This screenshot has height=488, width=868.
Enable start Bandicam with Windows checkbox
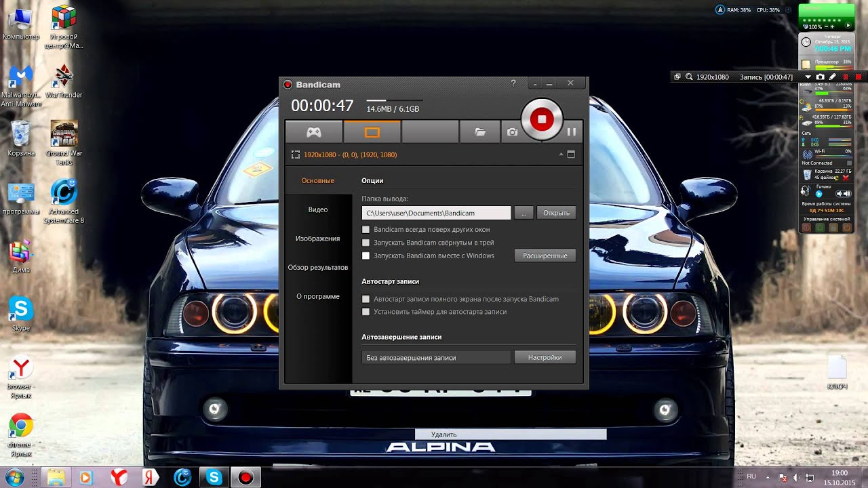point(366,256)
